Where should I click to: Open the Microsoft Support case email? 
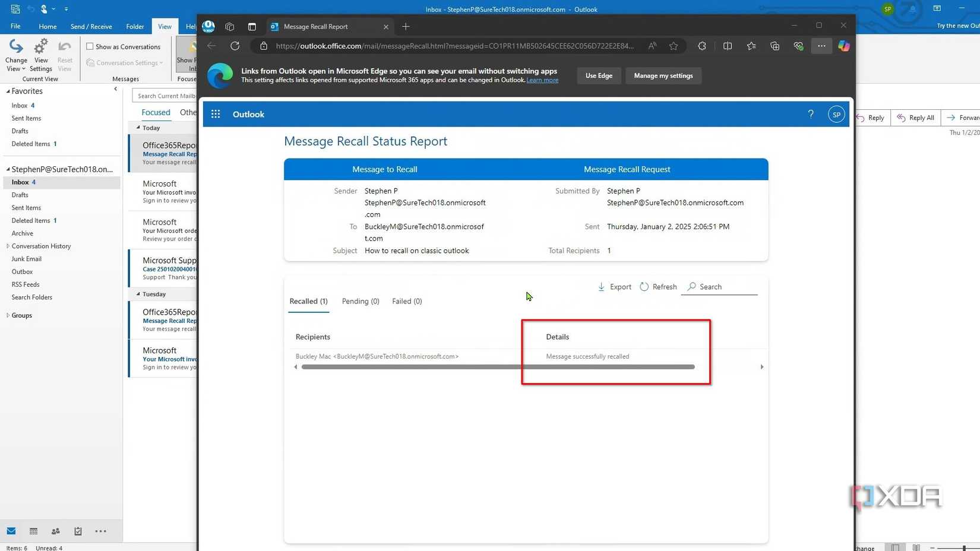(164, 268)
